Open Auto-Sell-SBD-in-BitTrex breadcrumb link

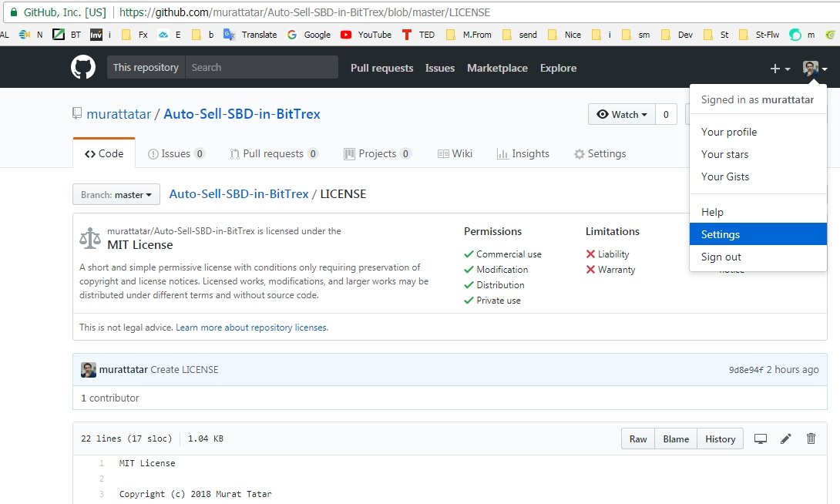(239, 194)
